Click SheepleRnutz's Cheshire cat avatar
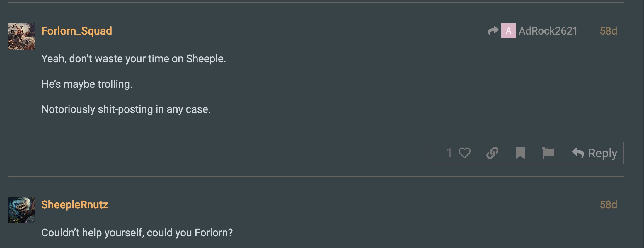The width and height of the screenshot is (644, 248). pos(22,210)
